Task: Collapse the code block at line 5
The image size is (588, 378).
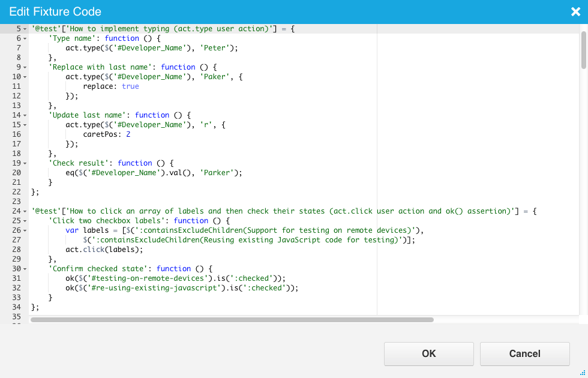Action: pyautogui.click(x=25, y=29)
